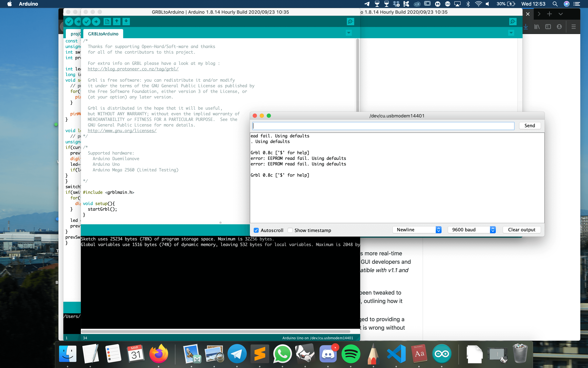Click the serial monitor command input field
The height and width of the screenshot is (368, 588).
coord(383,126)
